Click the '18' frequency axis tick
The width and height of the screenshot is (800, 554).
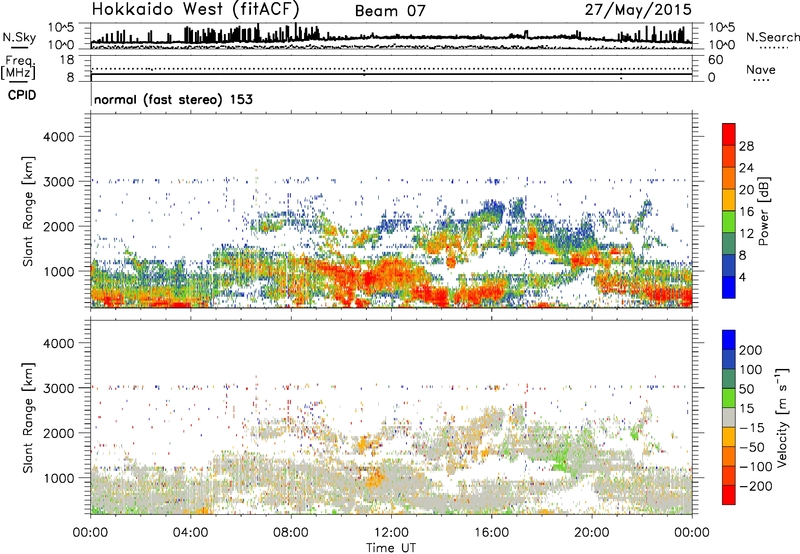(x=67, y=60)
